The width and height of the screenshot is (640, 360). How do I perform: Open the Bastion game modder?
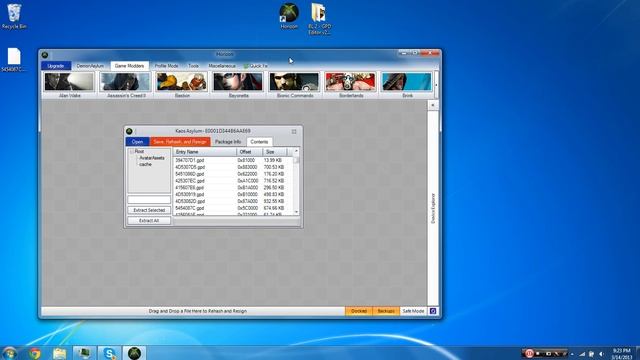pos(182,85)
